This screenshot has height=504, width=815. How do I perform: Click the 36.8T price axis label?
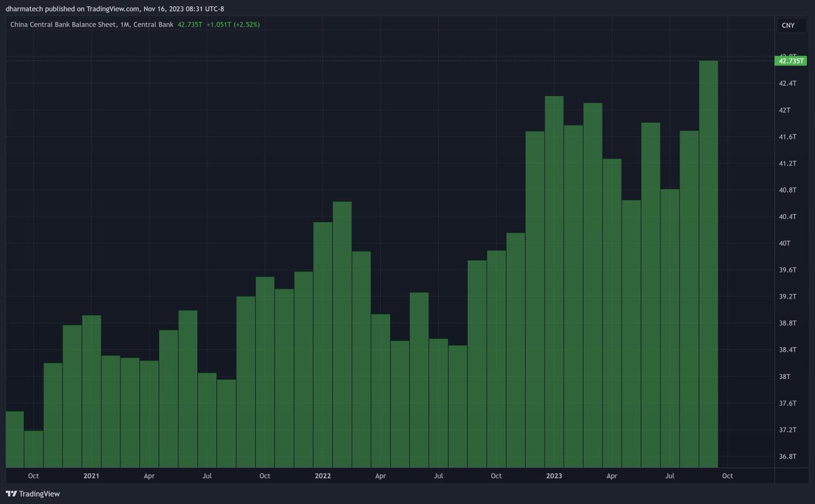click(x=787, y=456)
